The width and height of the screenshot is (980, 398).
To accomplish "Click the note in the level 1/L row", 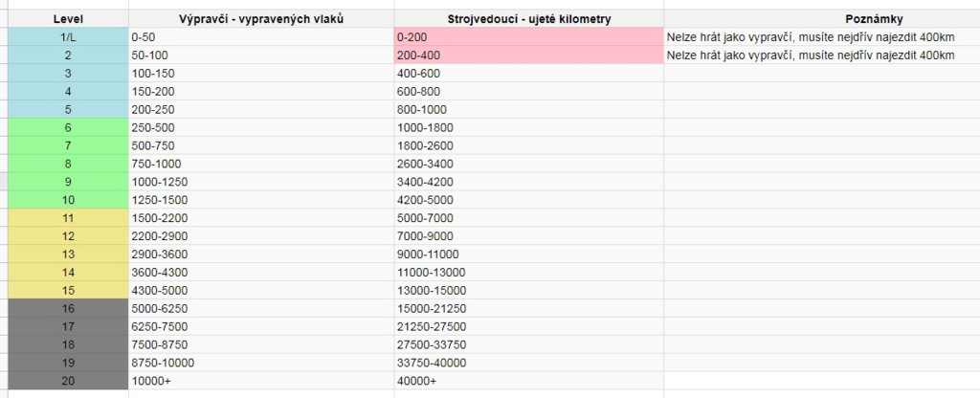I will click(811, 37).
